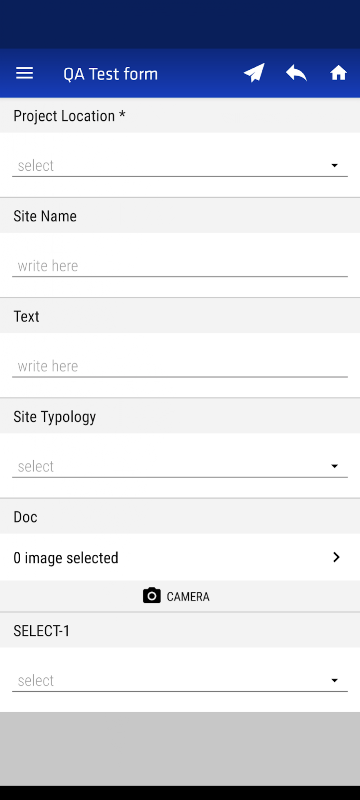Open the Project Location select field
Image resolution: width=360 pixels, height=800 pixels.
tap(180, 166)
